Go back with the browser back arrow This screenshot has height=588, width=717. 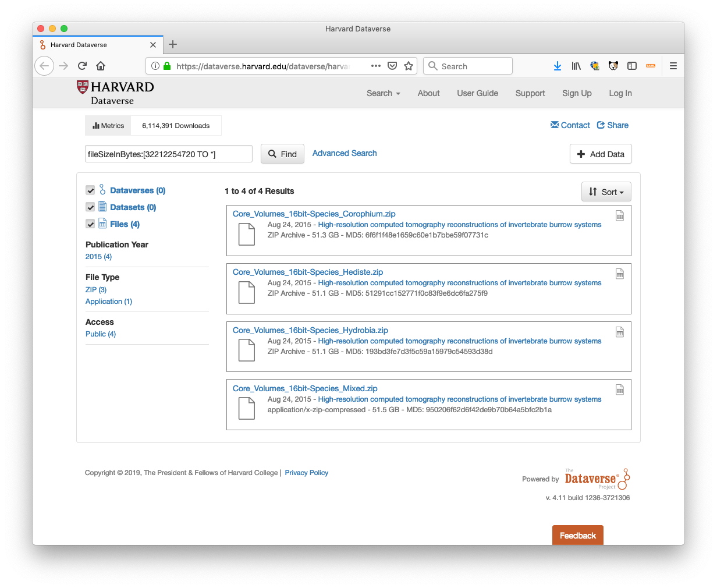(44, 66)
